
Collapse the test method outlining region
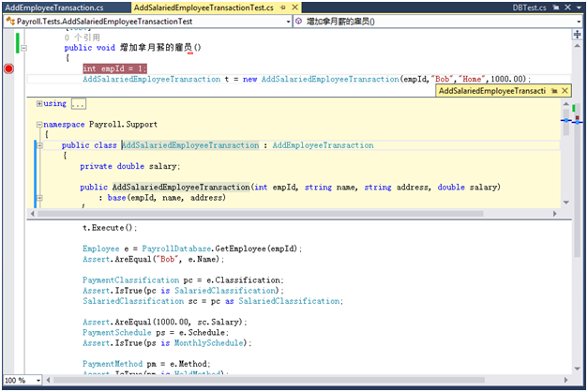click(x=23, y=47)
